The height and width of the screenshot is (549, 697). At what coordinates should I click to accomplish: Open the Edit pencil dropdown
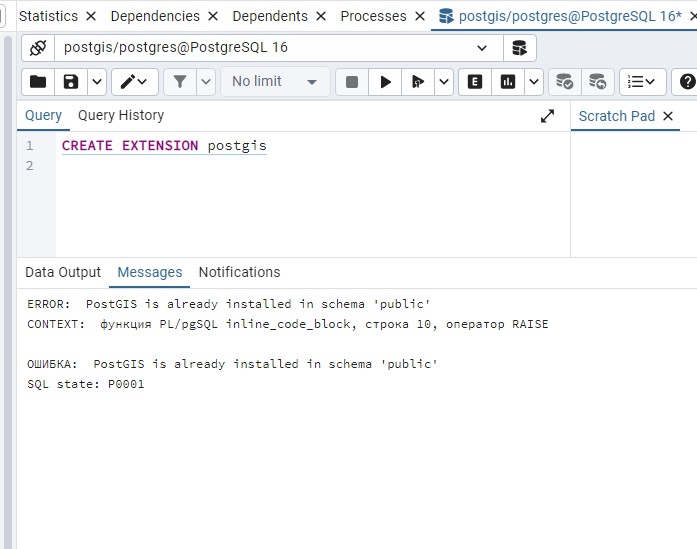(x=134, y=82)
